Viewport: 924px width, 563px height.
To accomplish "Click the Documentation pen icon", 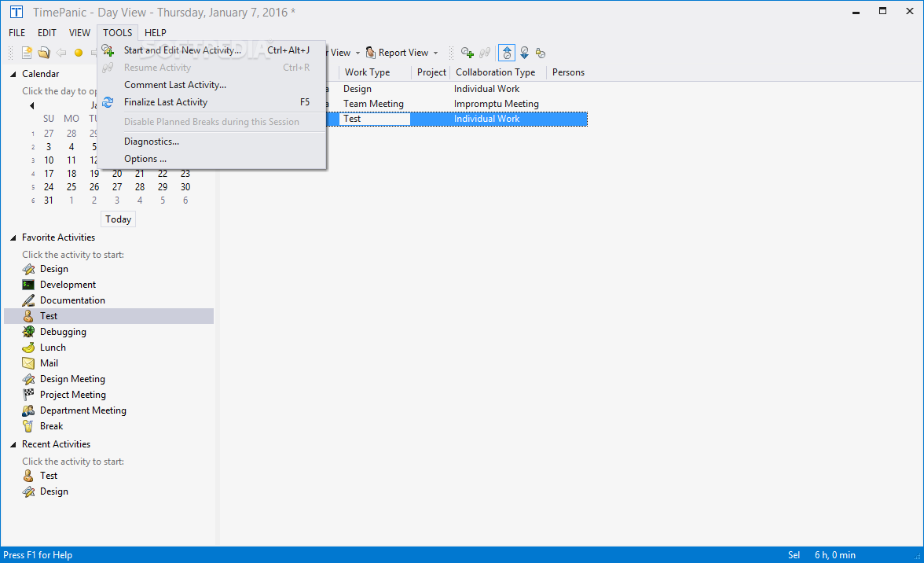I will point(28,300).
